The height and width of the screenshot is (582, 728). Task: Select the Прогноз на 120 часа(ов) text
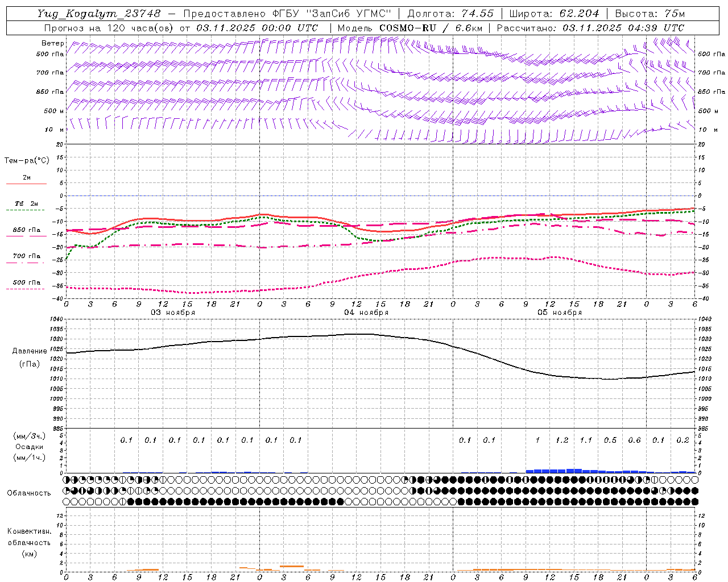tap(108, 28)
